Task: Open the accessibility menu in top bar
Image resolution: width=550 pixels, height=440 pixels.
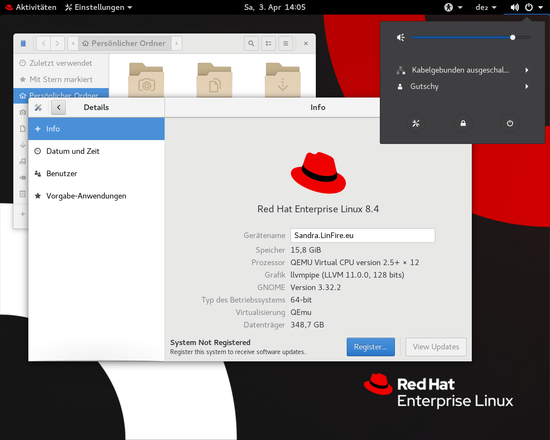Action: point(453,7)
